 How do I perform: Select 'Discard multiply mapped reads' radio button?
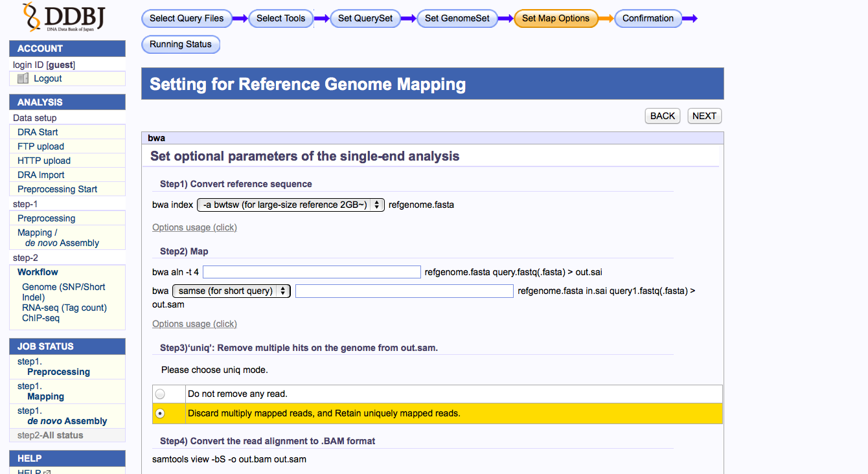pos(160,413)
